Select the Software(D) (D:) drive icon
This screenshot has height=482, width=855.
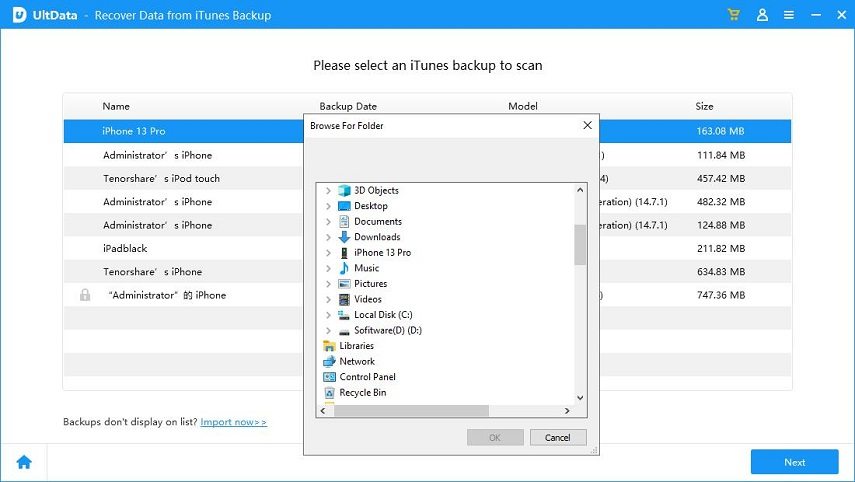344,331
